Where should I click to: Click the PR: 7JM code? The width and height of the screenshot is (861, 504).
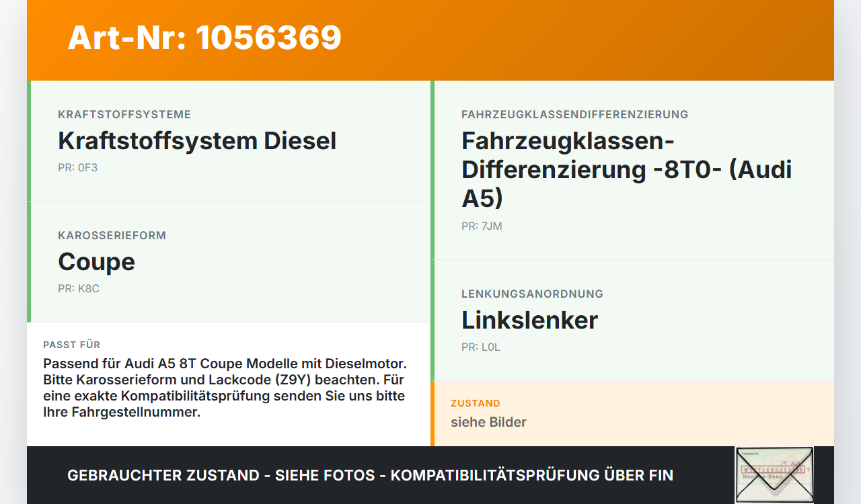(482, 226)
